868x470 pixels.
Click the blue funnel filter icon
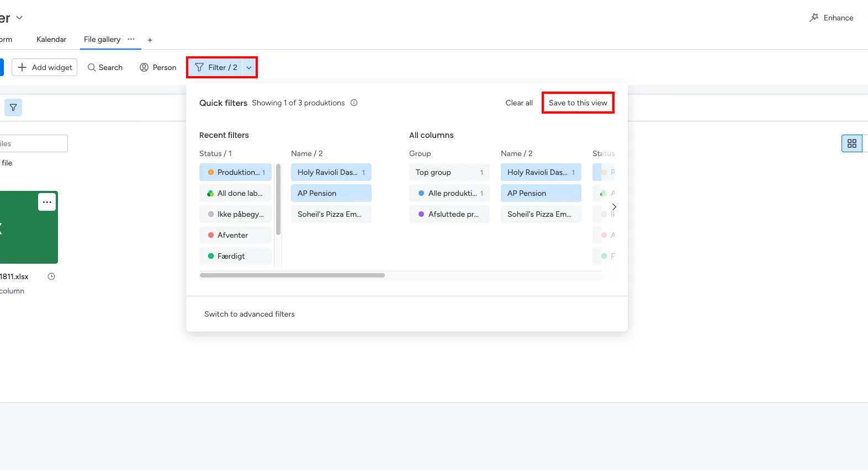pos(13,108)
